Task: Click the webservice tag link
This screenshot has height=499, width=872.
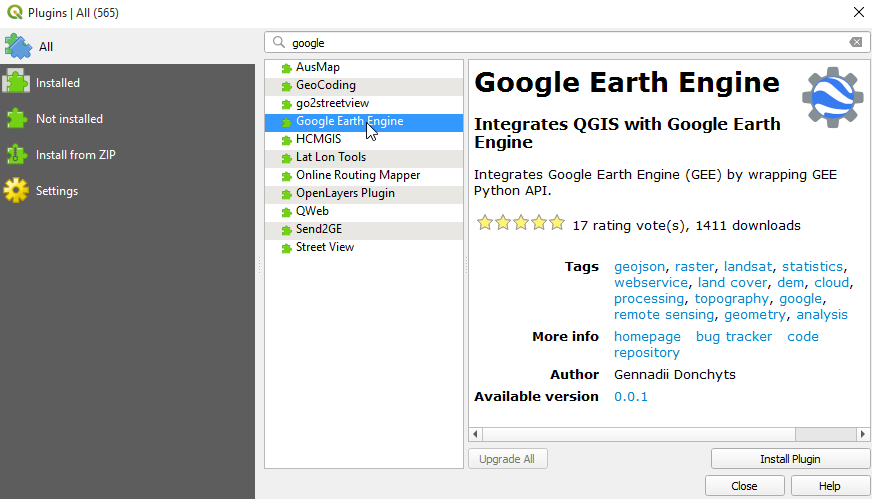Action: (651, 283)
